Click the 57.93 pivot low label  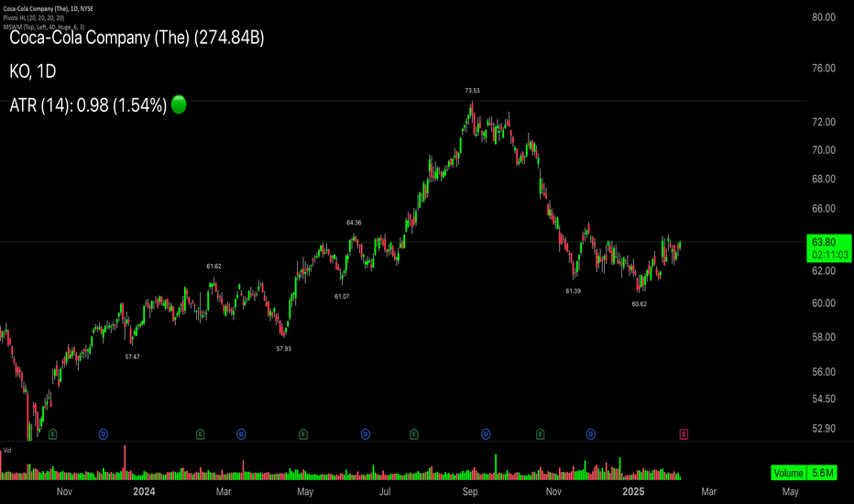pyautogui.click(x=284, y=349)
